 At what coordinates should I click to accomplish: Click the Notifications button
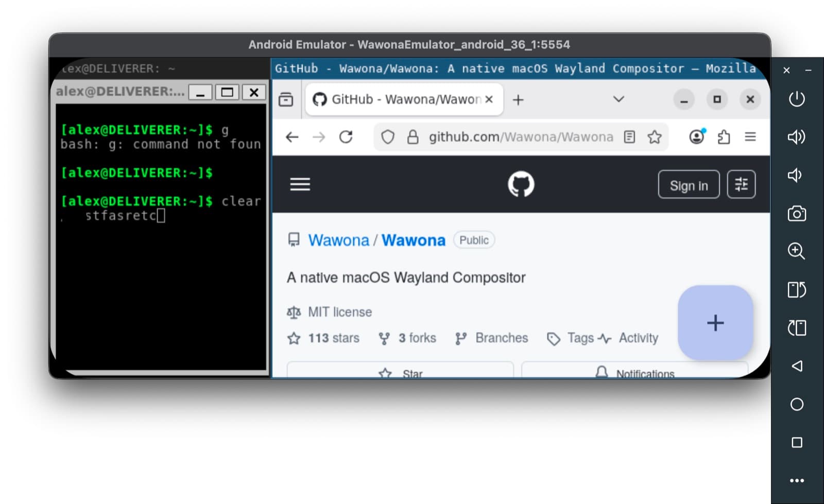point(634,370)
